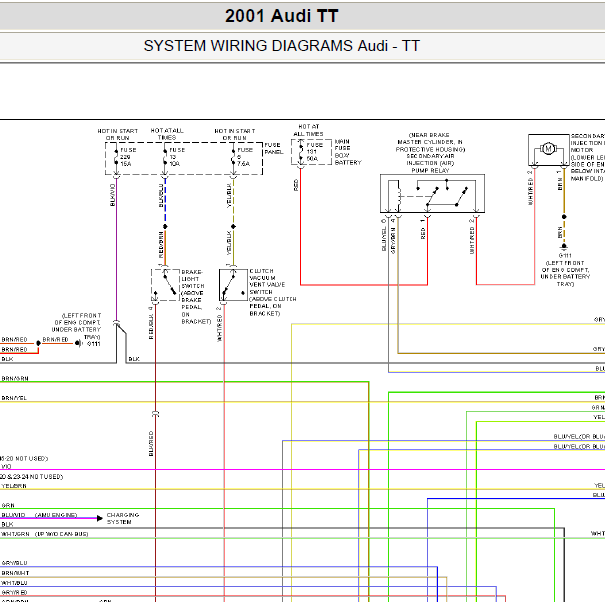Image resolution: width=605 pixels, height=602 pixels.
Task: Click the RED relay pin 1 wire label
Action: click(423, 233)
